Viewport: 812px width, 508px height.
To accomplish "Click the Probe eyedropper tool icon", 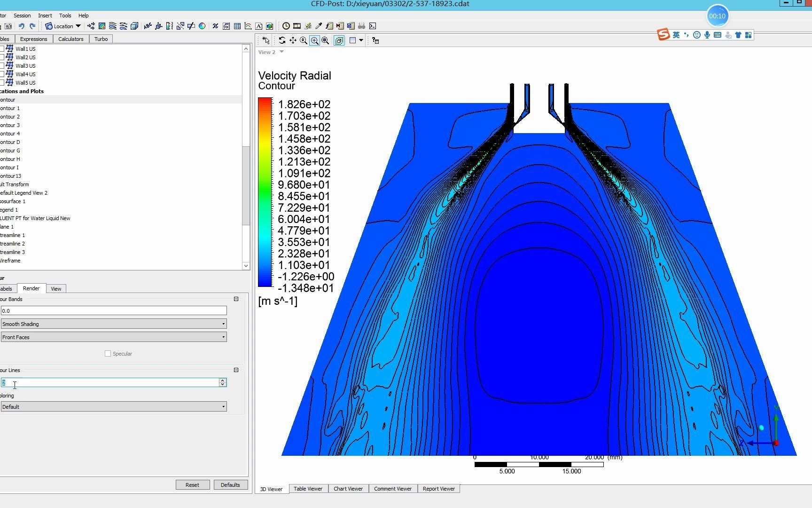I will click(319, 26).
